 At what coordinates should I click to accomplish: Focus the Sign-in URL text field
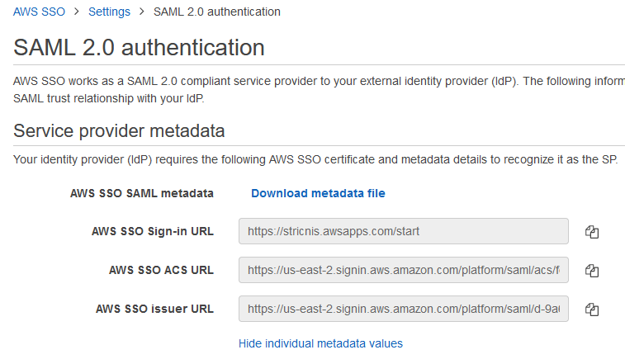click(403, 232)
